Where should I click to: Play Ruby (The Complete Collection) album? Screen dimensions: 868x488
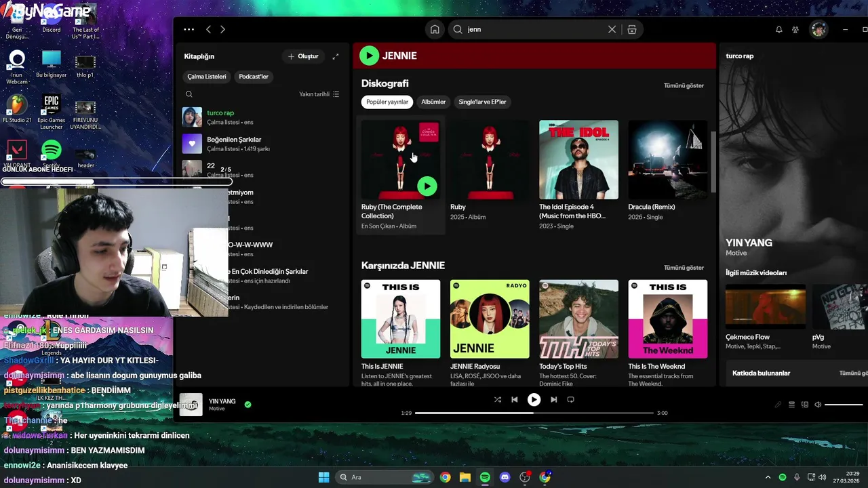(427, 186)
